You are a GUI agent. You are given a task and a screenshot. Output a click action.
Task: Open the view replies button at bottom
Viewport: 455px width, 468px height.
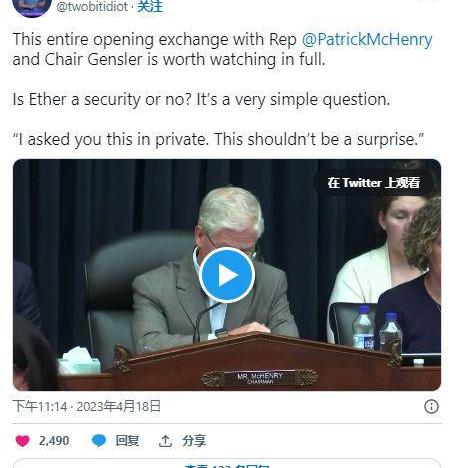(x=227, y=464)
